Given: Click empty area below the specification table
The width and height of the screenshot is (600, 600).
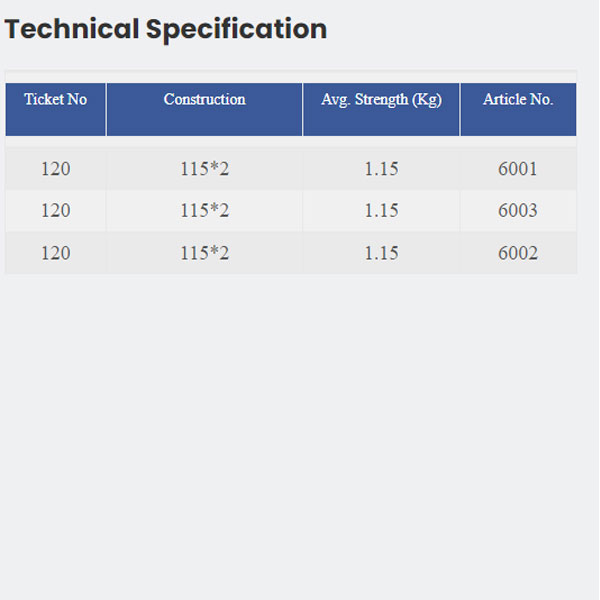Looking at the screenshot, I should [291, 421].
